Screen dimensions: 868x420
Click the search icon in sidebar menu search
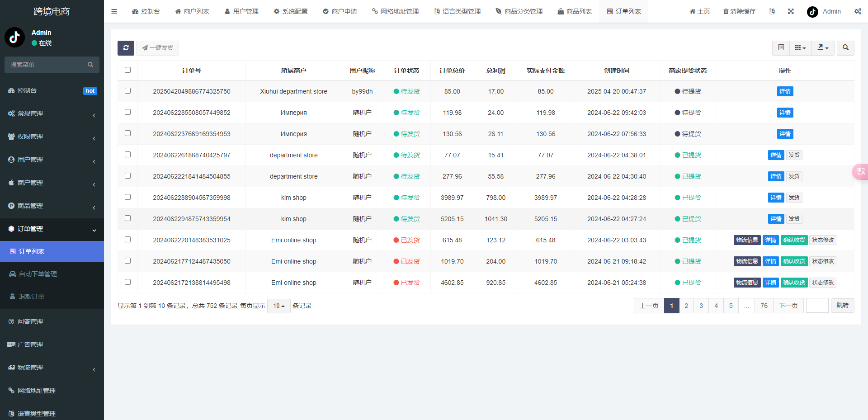click(x=90, y=65)
